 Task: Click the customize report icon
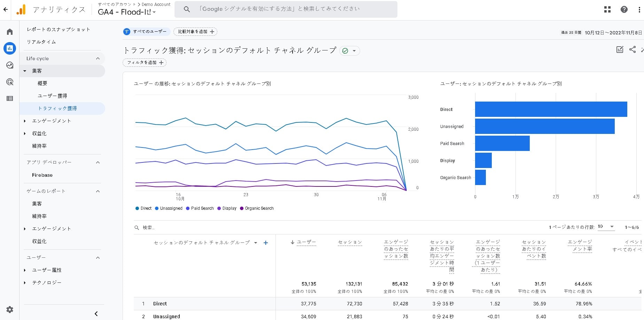pyautogui.click(x=620, y=49)
